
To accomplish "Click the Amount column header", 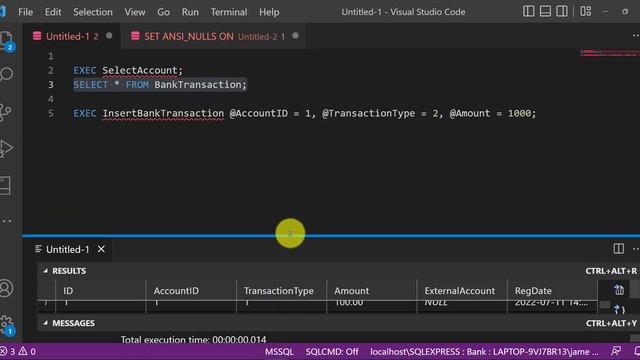I will [x=372, y=291].
